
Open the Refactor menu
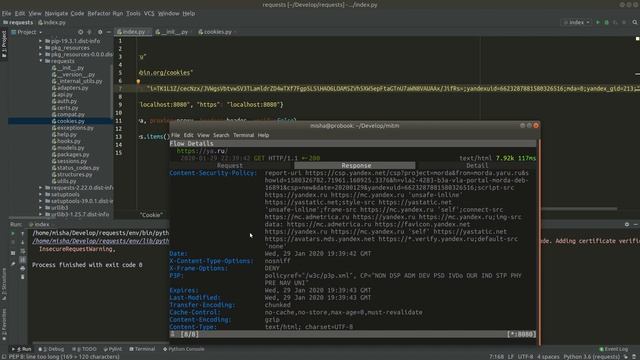click(99, 13)
